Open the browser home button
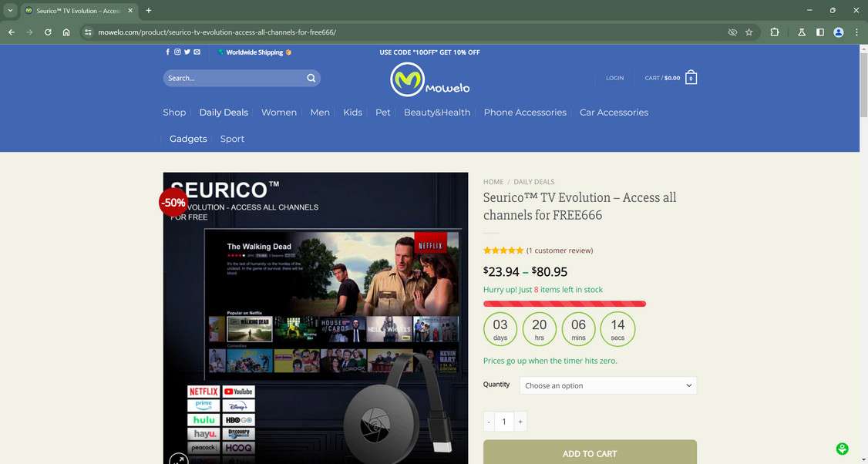Image resolution: width=868 pixels, height=464 pixels. point(66,32)
